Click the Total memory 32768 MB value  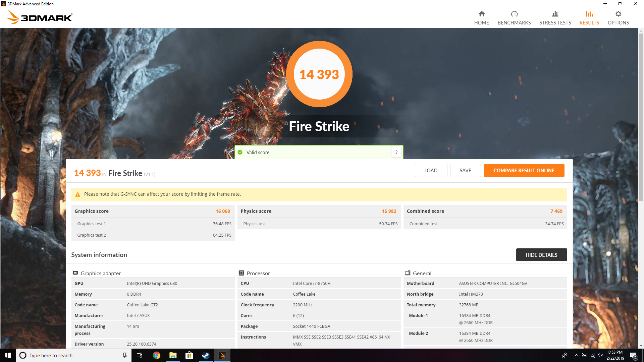coord(469,305)
